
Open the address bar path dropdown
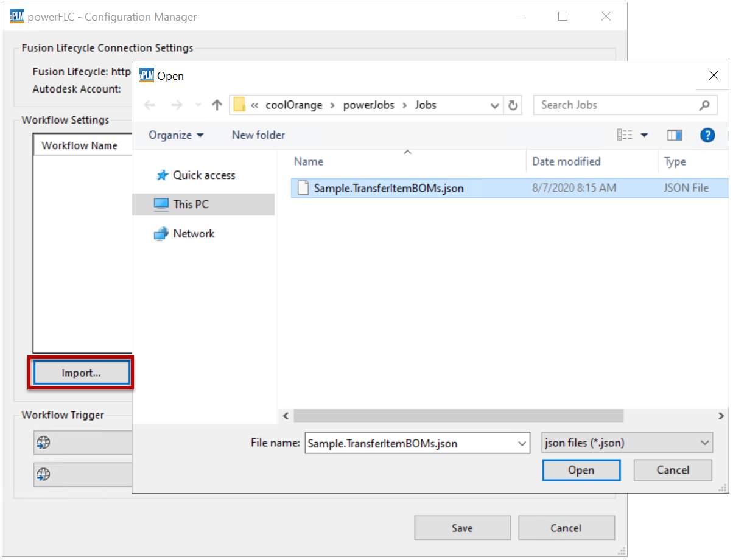494,105
